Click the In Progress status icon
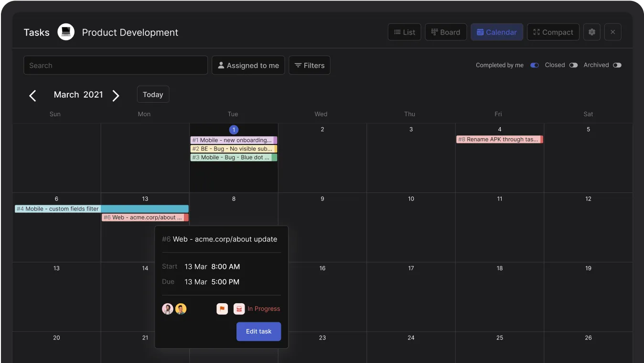 click(239, 308)
